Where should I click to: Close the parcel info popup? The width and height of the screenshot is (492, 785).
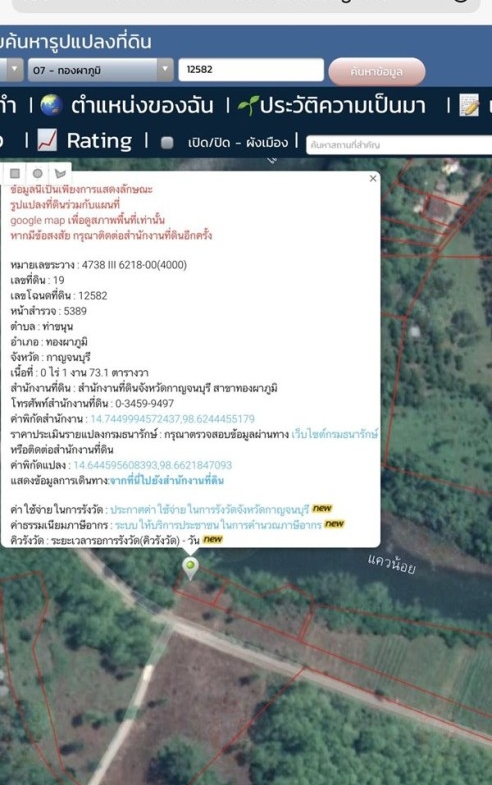[373, 178]
